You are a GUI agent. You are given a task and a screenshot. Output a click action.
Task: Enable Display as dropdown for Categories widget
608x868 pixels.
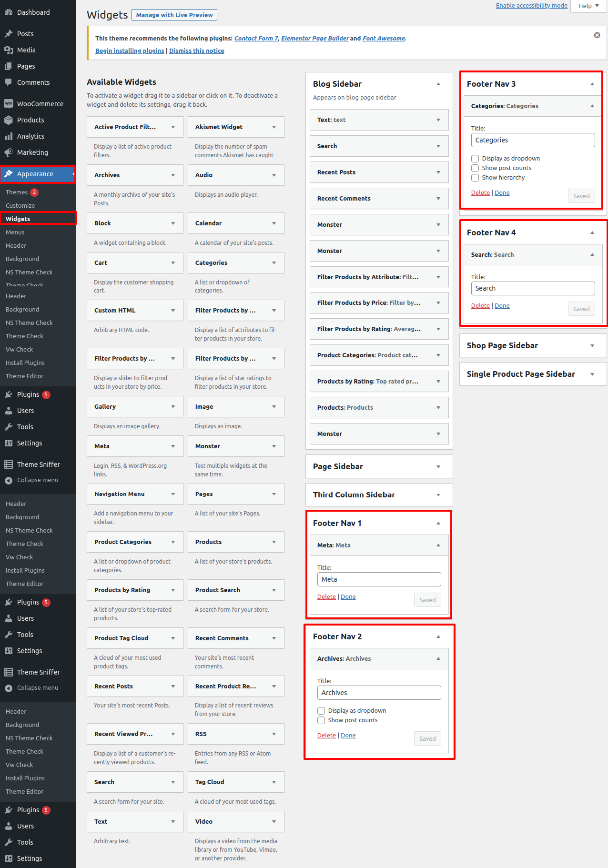(x=475, y=159)
